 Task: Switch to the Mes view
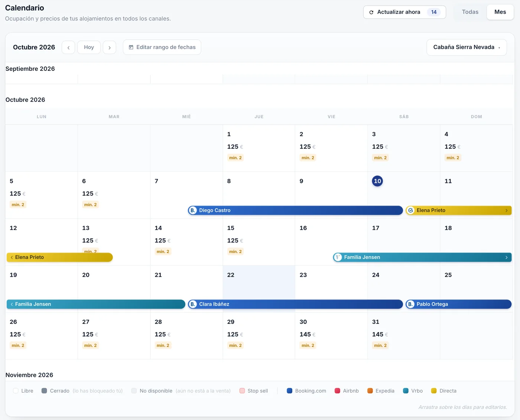[x=500, y=12]
